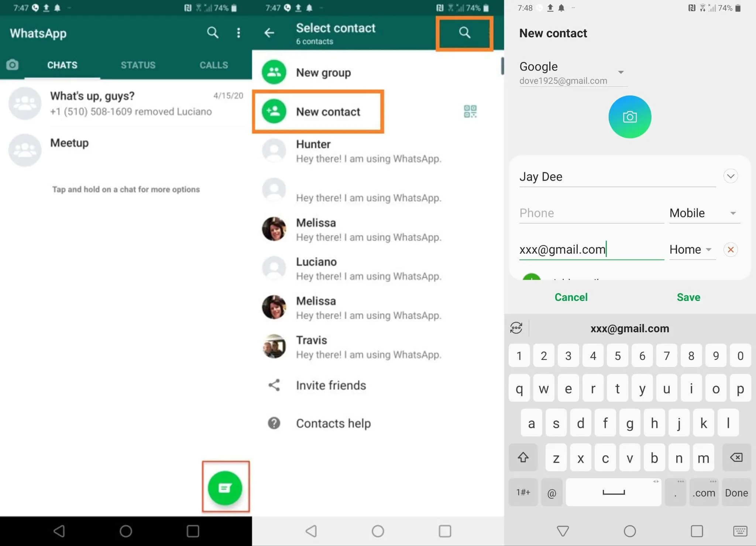The height and width of the screenshot is (546, 756).
Task: Toggle numbers with 1#+ key
Action: tap(522, 492)
